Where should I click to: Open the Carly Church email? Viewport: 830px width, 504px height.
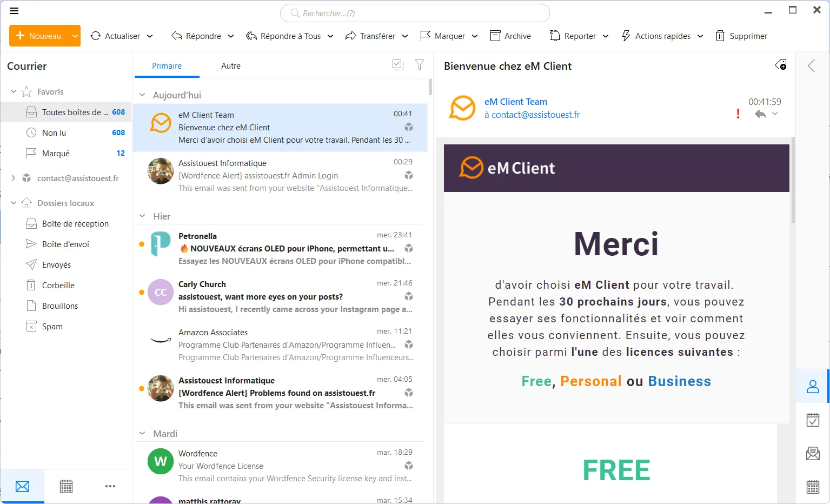pyautogui.click(x=280, y=297)
